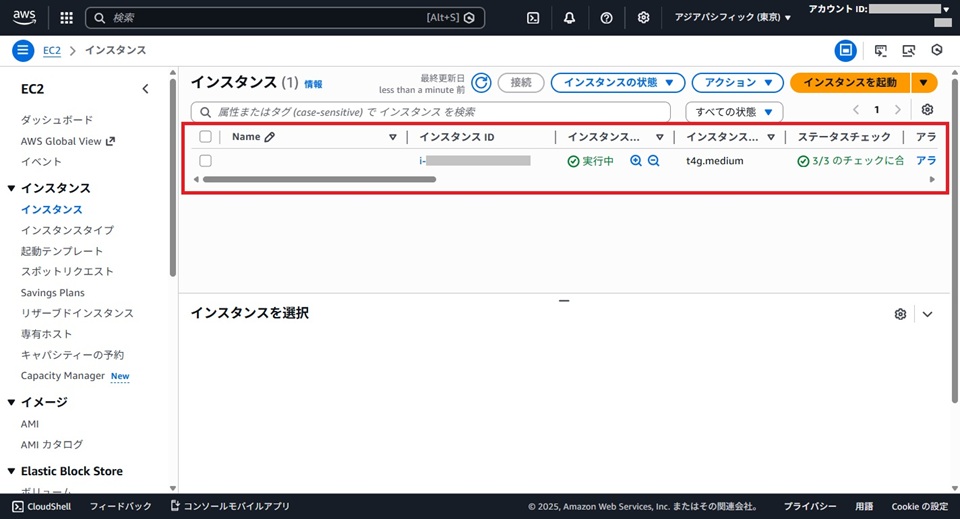Click the instance search filter field
960x519 pixels.
tap(431, 112)
